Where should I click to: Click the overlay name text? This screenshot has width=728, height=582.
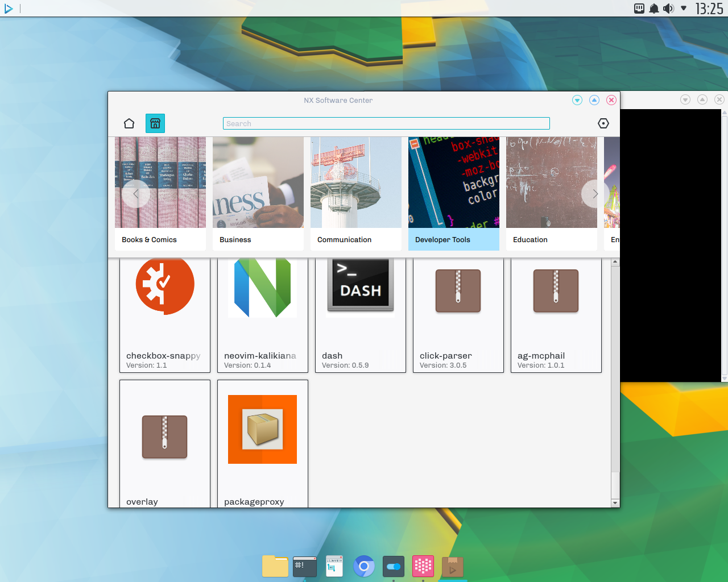(142, 502)
